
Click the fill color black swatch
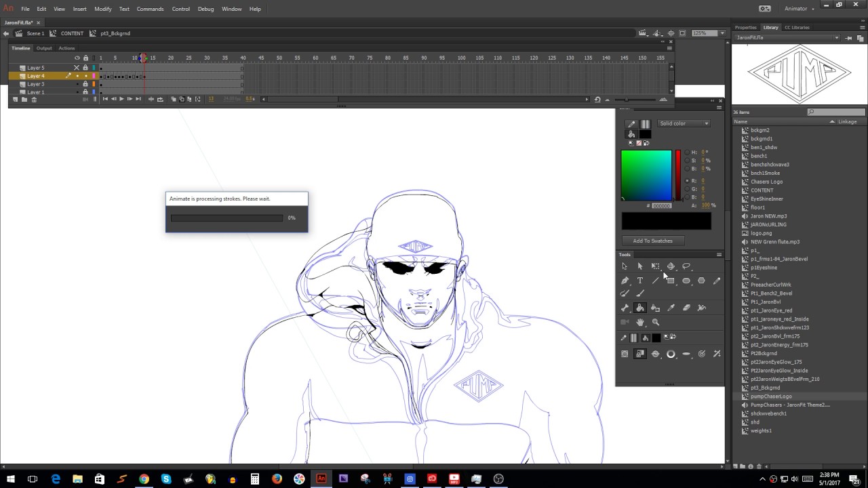tap(645, 134)
